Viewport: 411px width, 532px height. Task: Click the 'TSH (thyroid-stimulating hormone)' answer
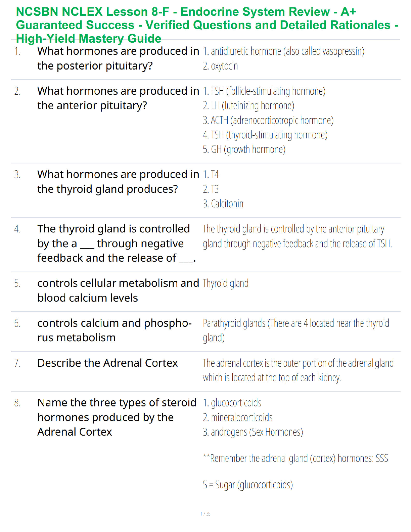click(265, 135)
